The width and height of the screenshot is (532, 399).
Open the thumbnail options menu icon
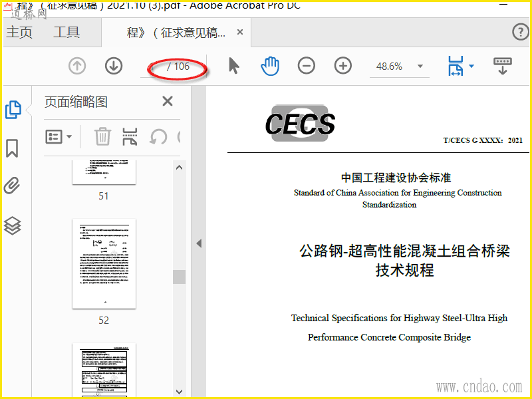pyautogui.click(x=54, y=137)
